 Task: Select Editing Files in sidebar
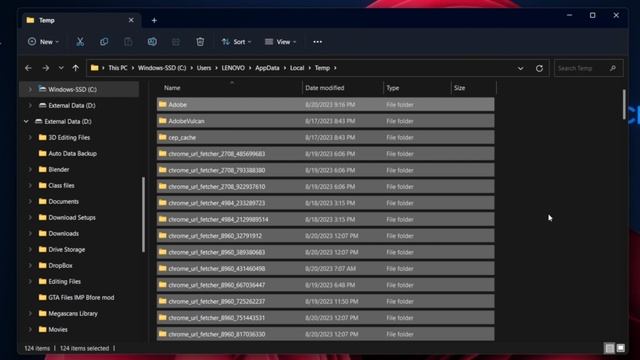[64, 281]
